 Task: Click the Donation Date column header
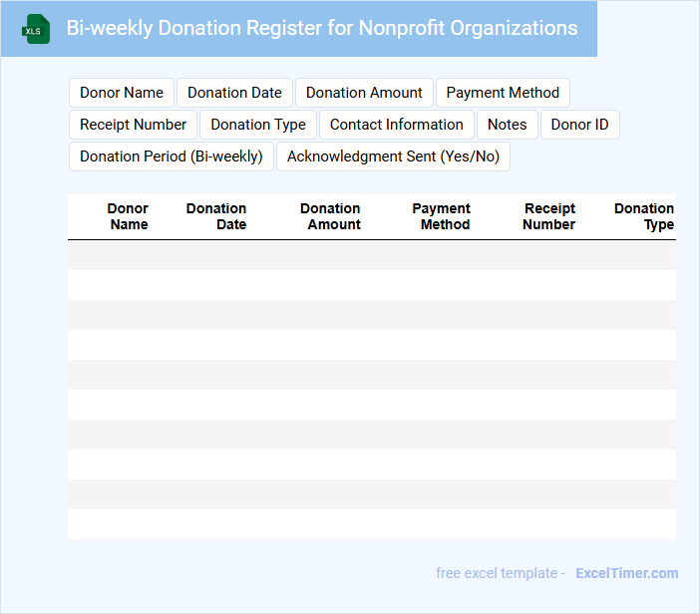click(x=216, y=216)
